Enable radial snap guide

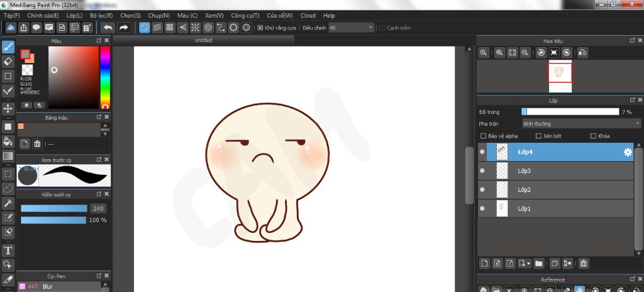click(195, 28)
